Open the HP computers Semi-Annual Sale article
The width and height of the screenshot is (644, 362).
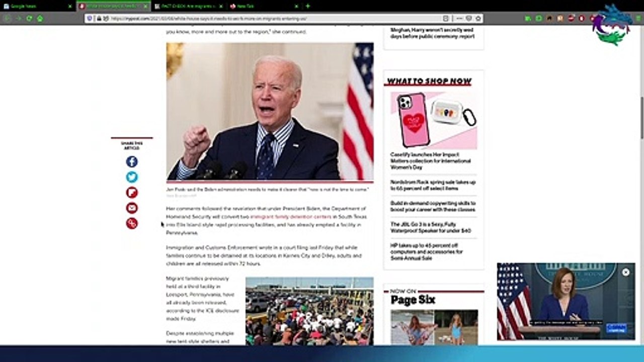coord(427,251)
